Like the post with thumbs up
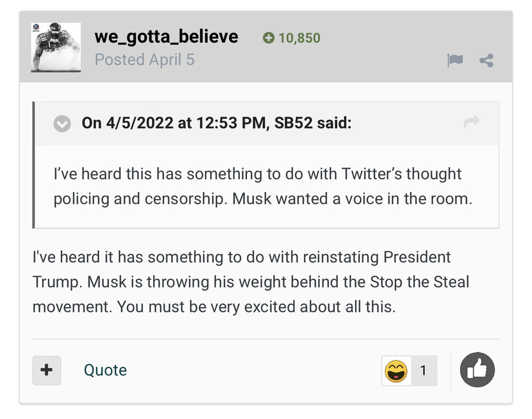 [x=477, y=371]
